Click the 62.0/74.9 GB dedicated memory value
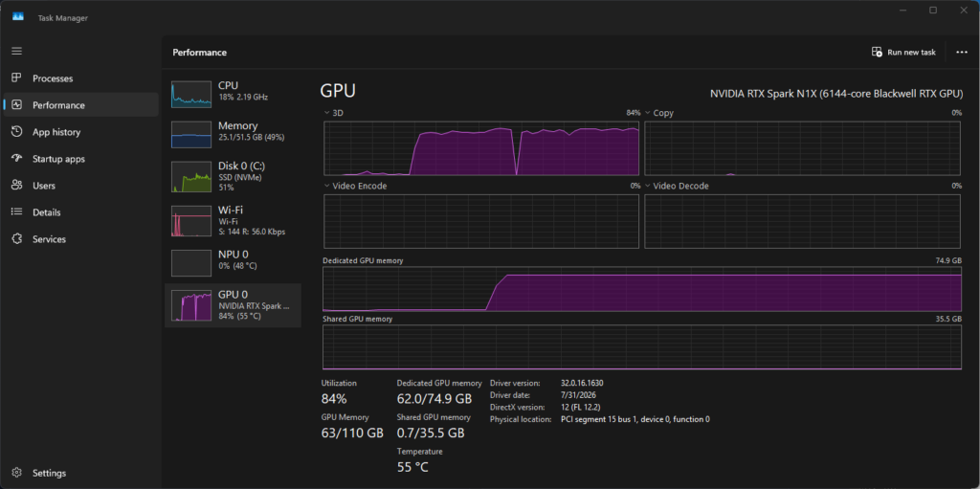Screen dimensions: 980x489 pos(434,399)
